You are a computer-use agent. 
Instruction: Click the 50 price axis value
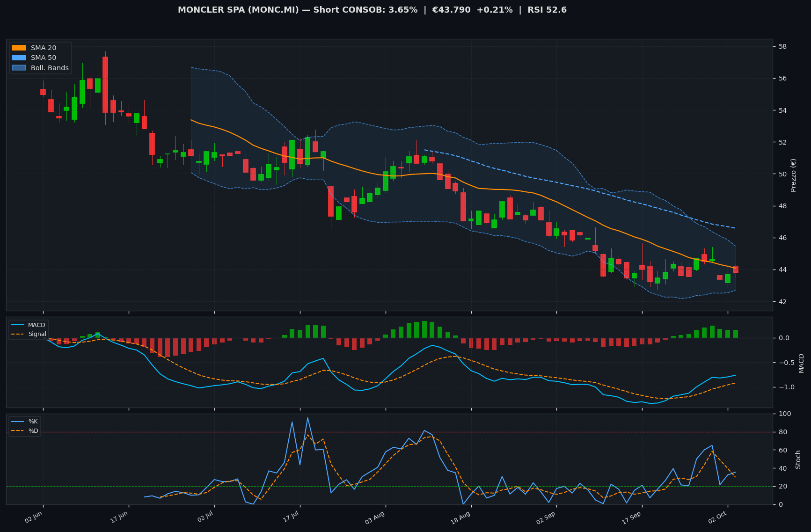[x=782, y=174]
